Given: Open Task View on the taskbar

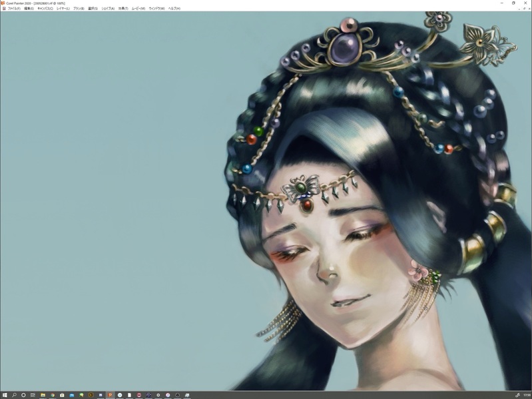Looking at the screenshot, I should (33, 395).
